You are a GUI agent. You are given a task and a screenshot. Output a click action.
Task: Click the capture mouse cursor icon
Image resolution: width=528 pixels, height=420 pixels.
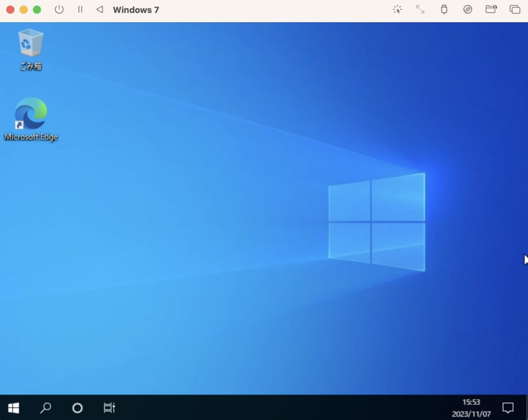coord(398,9)
